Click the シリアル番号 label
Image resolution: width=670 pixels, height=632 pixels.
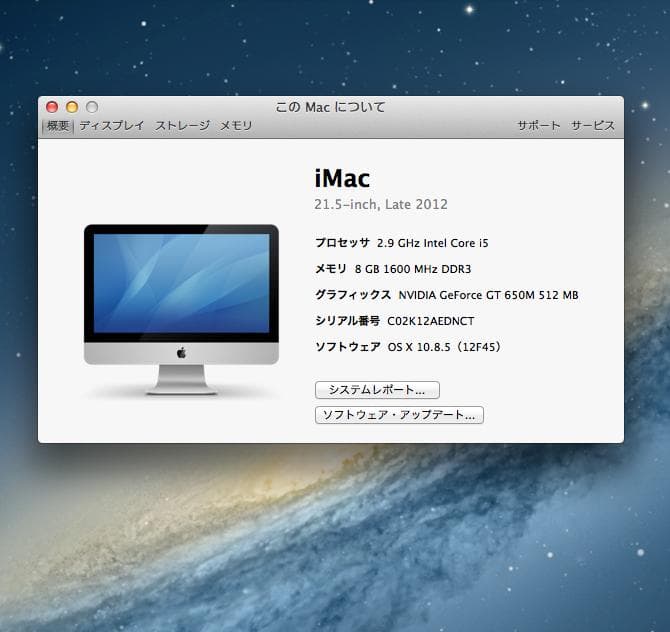point(347,321)
